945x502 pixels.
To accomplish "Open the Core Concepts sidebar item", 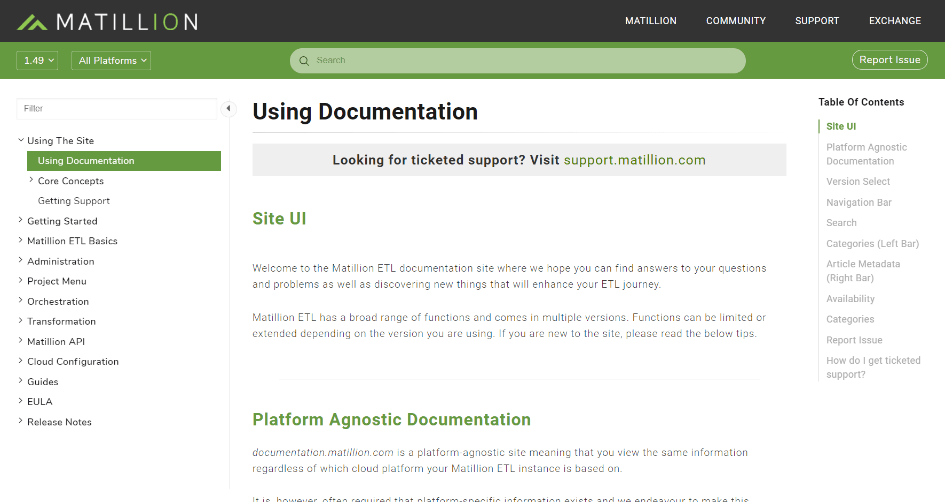I will pos(71,181).
